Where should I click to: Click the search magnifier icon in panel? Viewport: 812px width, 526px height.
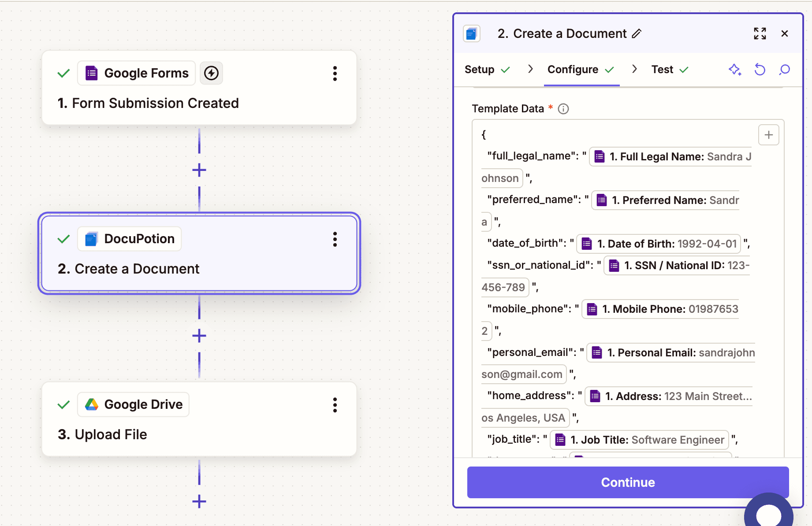pyautogui.click(x=785, y=70)
